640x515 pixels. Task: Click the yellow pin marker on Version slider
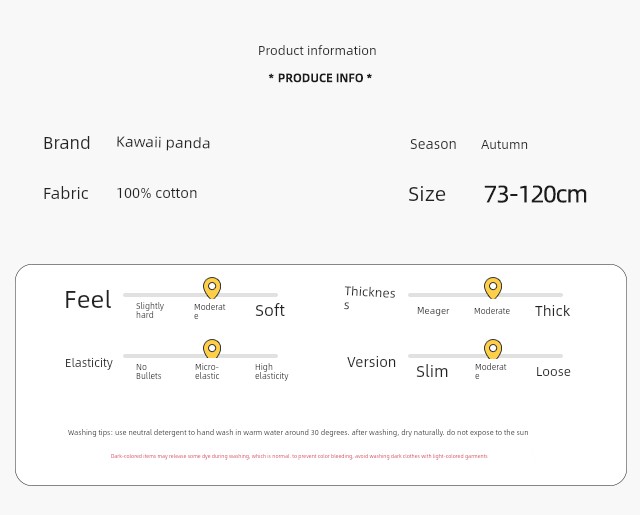click(493, 349)
